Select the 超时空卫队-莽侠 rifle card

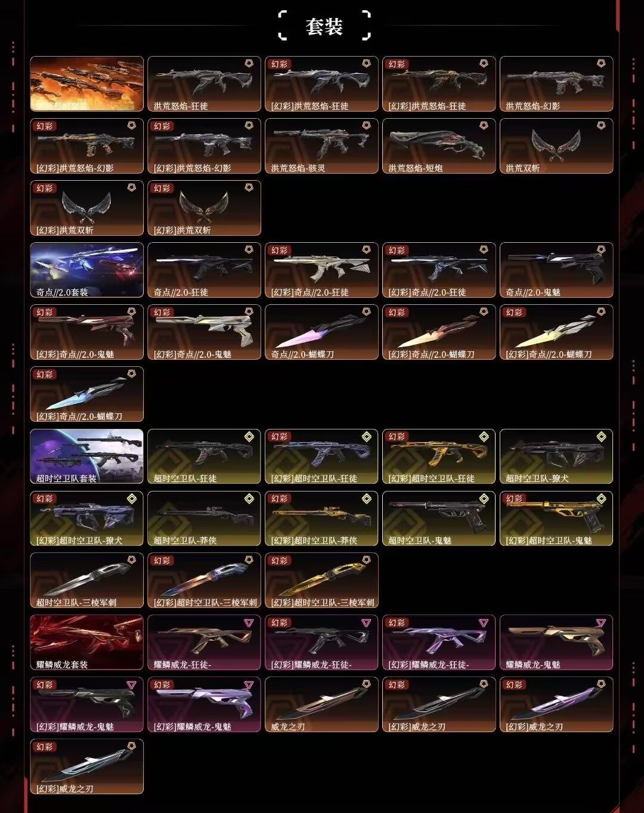(x=204, y=518)
